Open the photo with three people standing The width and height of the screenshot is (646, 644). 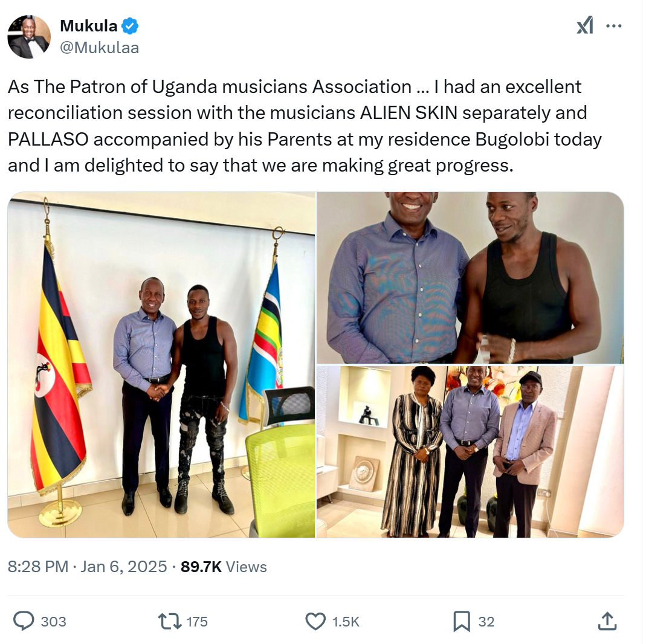coord(470,452)
